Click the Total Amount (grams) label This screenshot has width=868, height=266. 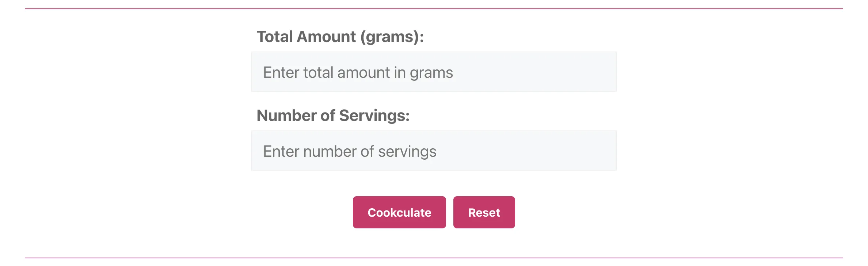click(x=341, y=36)
